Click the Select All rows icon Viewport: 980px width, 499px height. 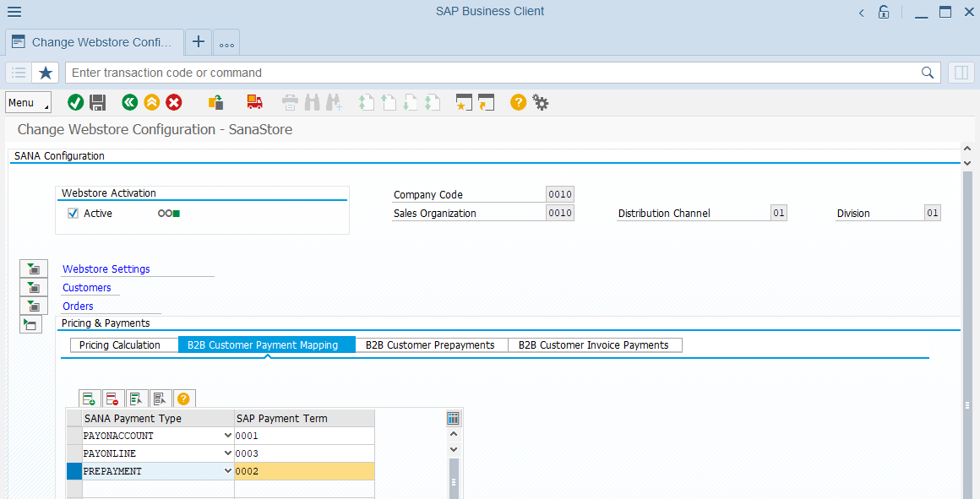(x=136, y=399)
